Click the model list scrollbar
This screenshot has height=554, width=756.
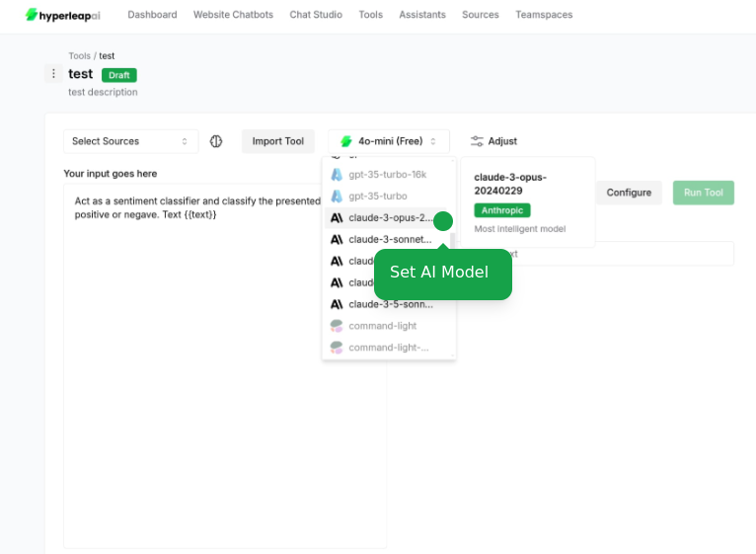(452, 240)
